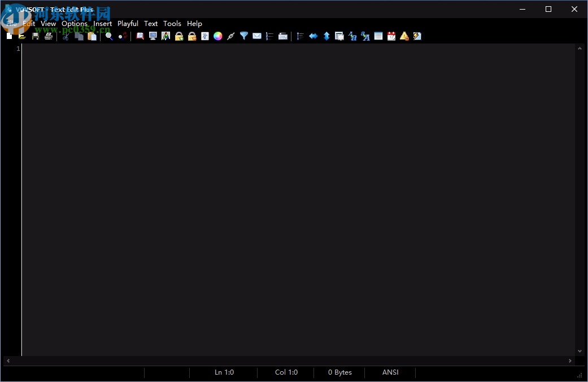The width and height of the screenshot is (588, 382).
Task: Open an existing file
Action: coord(22,36)
